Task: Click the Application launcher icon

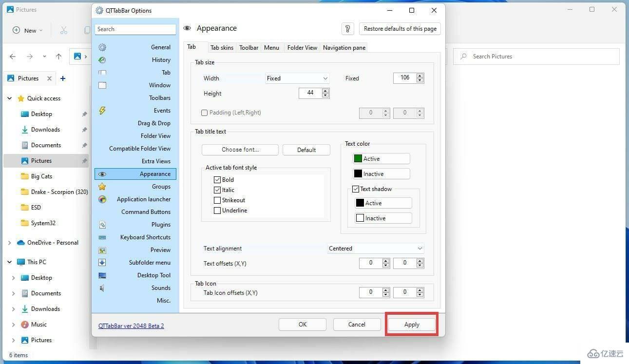Action: [x=102, y=199]
